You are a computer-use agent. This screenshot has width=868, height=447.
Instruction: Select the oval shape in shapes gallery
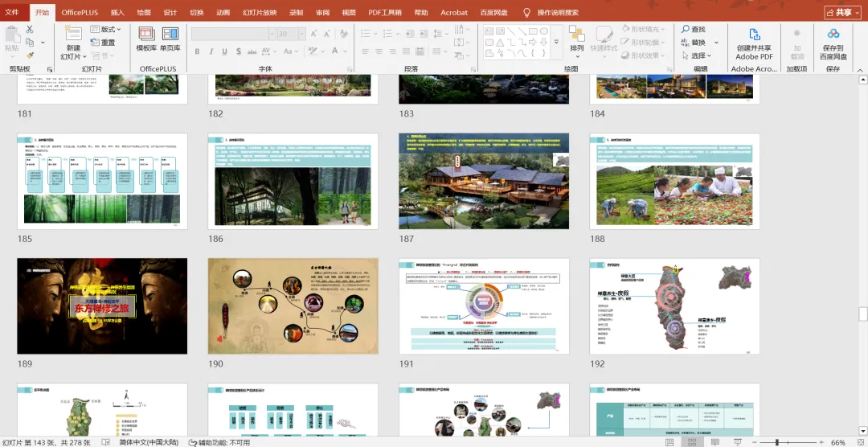(x=544, y=31)
